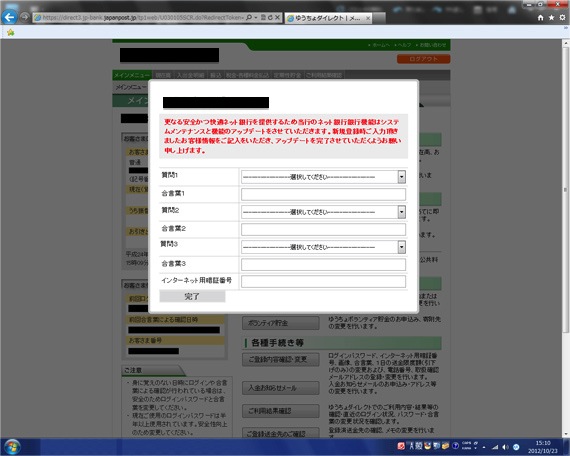Click the add-to-favorites-bar star icon
570x456 pixels.
tap(11, 33)
